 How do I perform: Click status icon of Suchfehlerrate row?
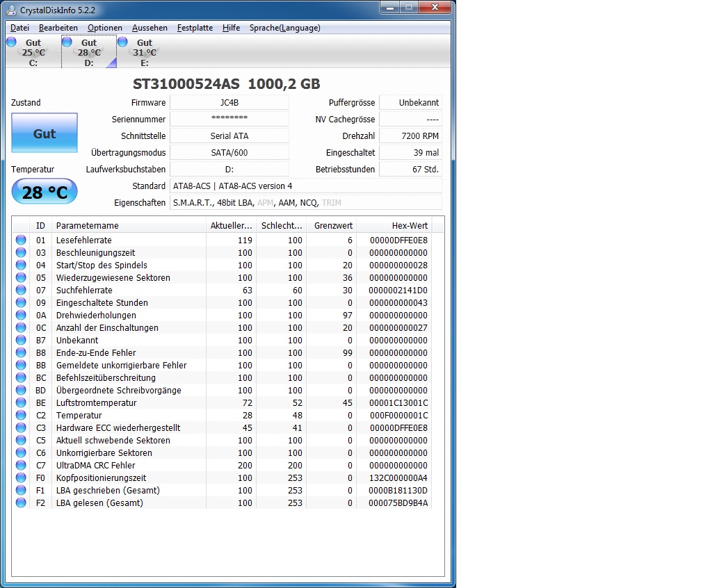[x=21, y=290]
